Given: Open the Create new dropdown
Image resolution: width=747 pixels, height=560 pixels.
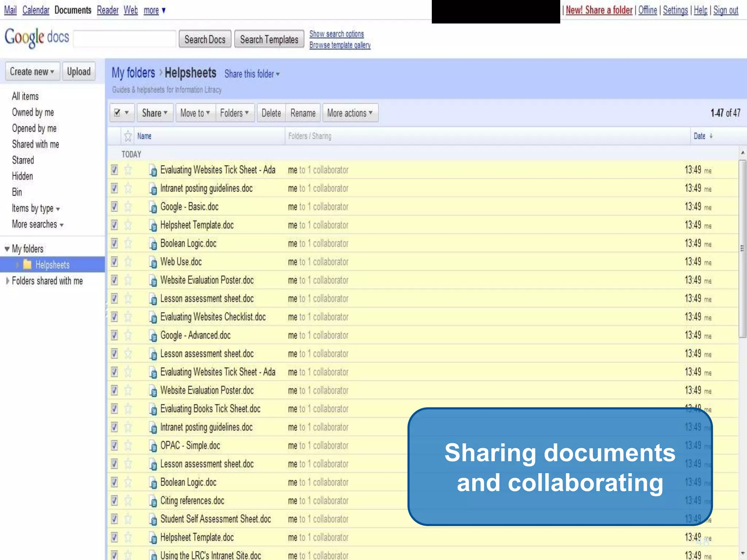Looking at the screenshot, I should point(32,71).
